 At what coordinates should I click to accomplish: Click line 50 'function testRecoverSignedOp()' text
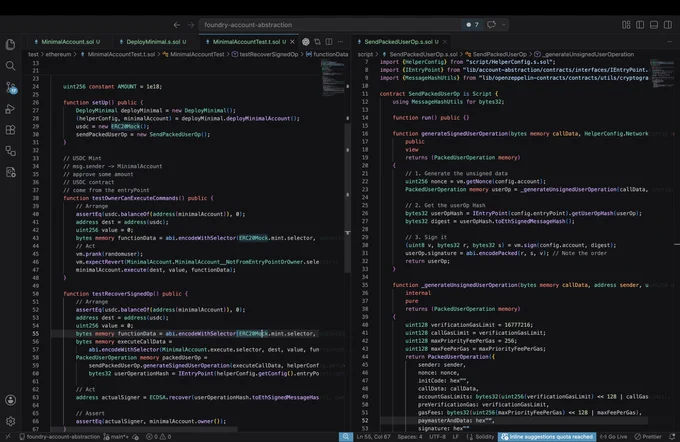coord(111,294)
